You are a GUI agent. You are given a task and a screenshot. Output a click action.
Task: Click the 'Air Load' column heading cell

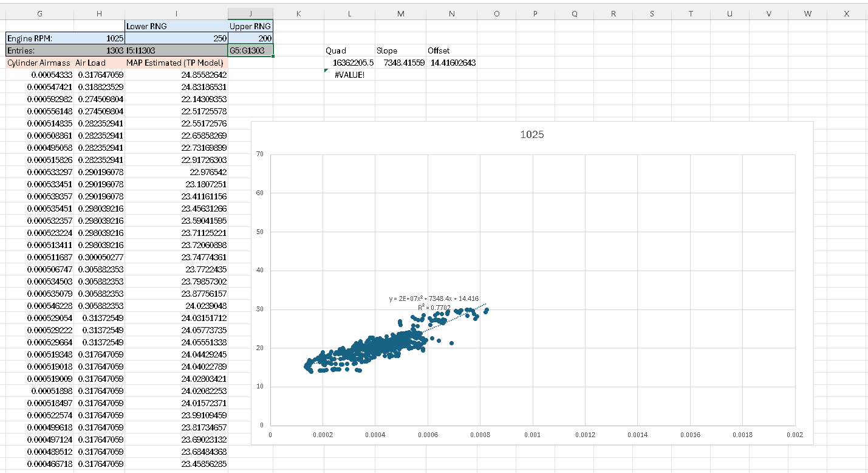[x=99, y=63]
